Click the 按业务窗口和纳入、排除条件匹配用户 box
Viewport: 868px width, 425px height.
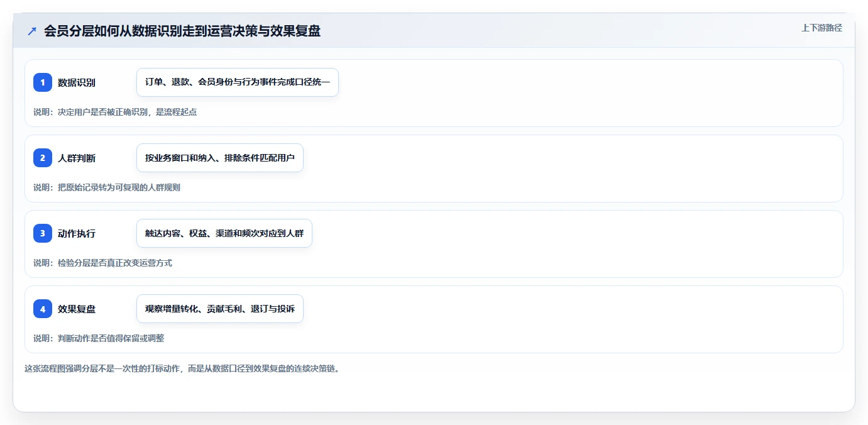pyautogui.click(x=220, y=158)
